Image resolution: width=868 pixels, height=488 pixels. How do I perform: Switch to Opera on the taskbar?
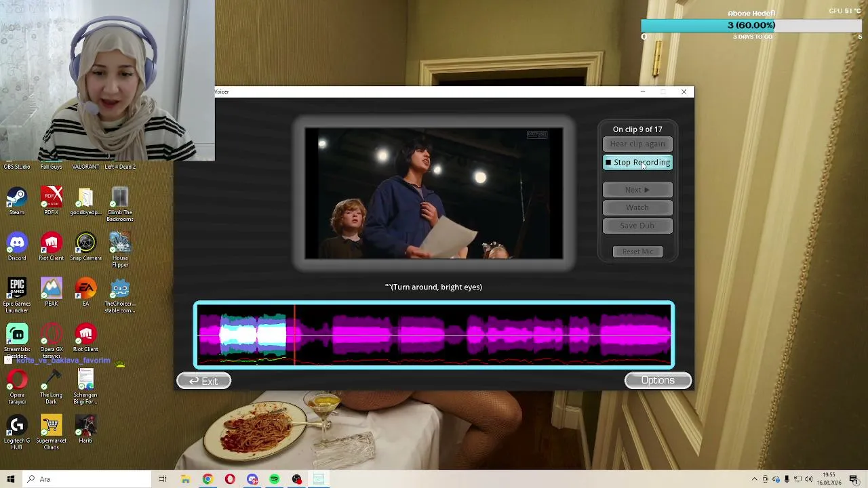230,479
